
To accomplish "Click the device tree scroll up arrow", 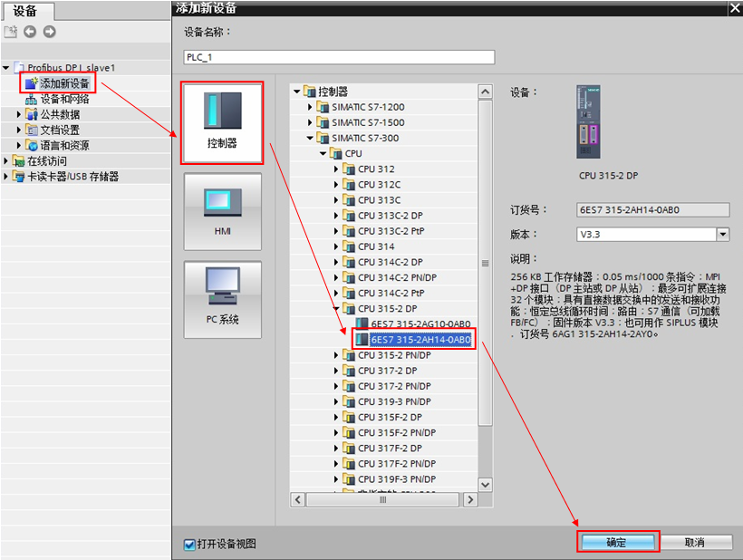I will click(486, 92).
